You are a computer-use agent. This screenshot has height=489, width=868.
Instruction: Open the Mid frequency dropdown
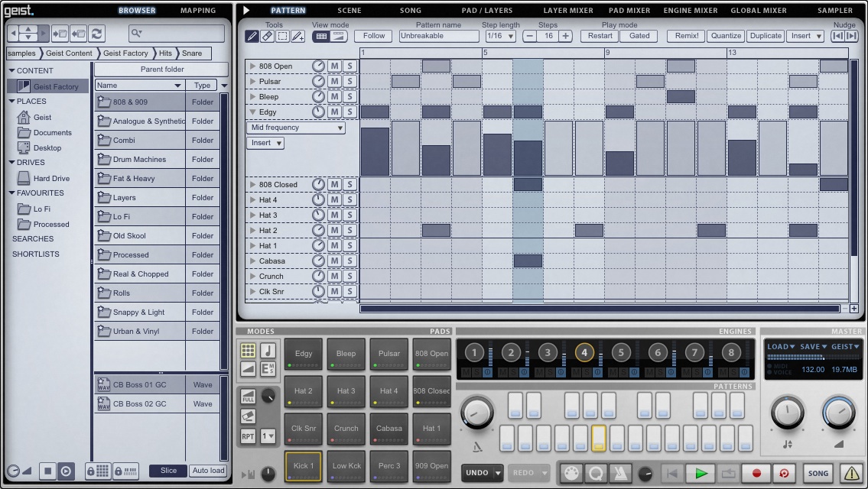296,128
